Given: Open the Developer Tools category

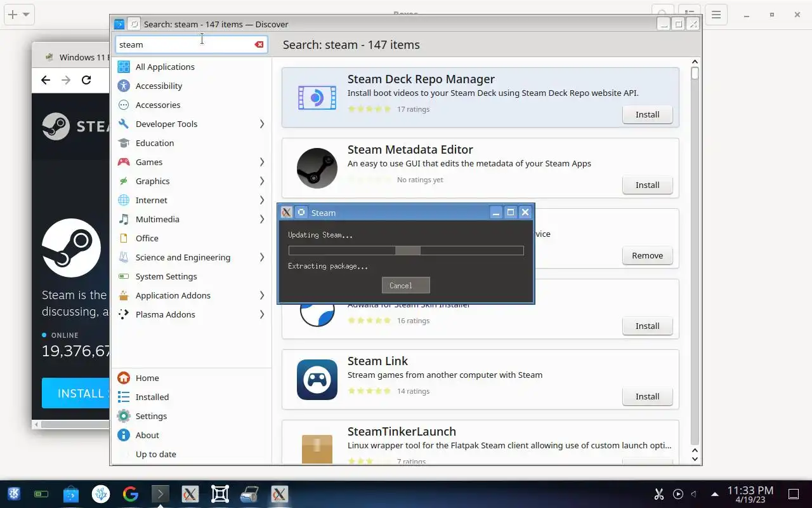Looking at the screenshot, I should point(191,124).
